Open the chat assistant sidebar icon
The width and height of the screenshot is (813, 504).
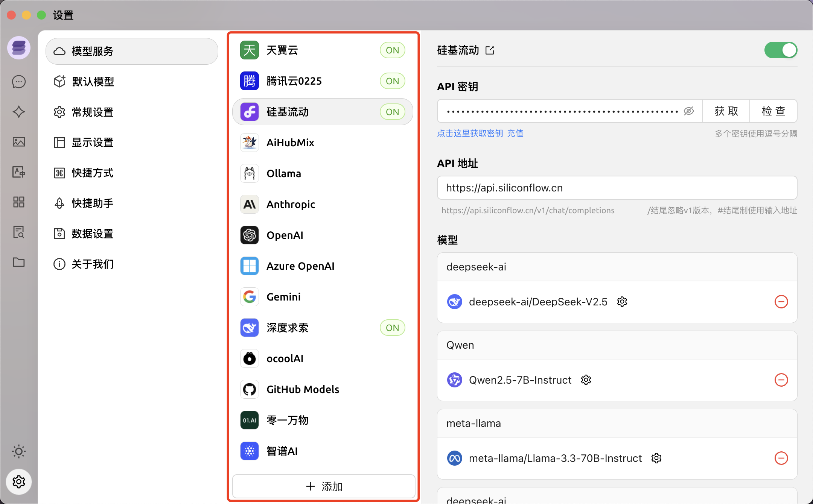click(x=18, y=82)
